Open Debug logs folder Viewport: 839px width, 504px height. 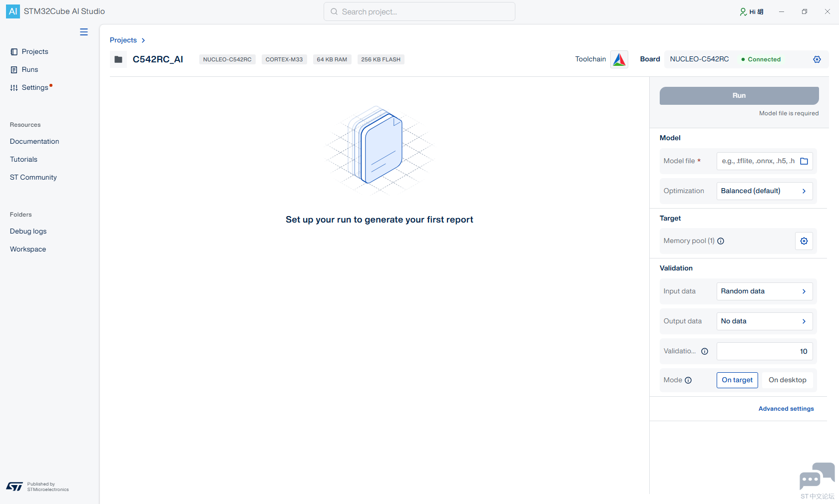pyautogui.click(x=28, y=232)
